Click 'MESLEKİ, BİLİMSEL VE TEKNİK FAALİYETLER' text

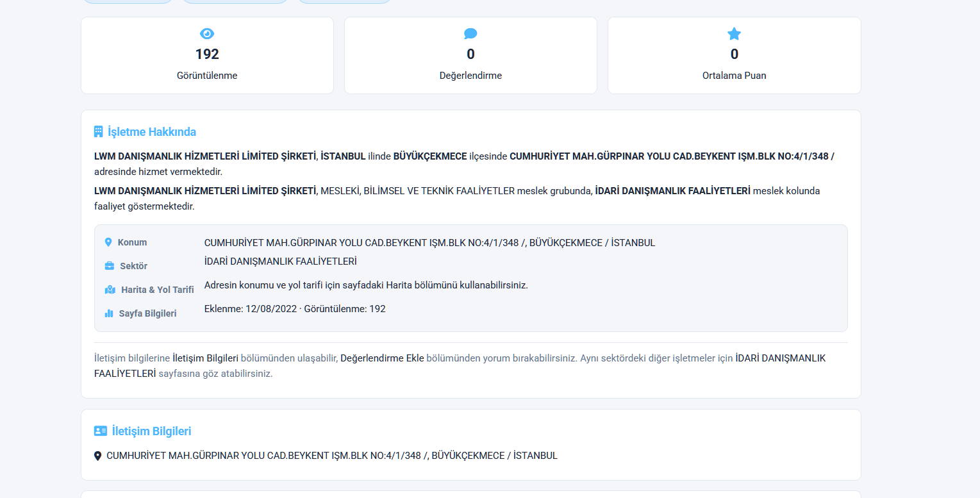tap(417, 191)
